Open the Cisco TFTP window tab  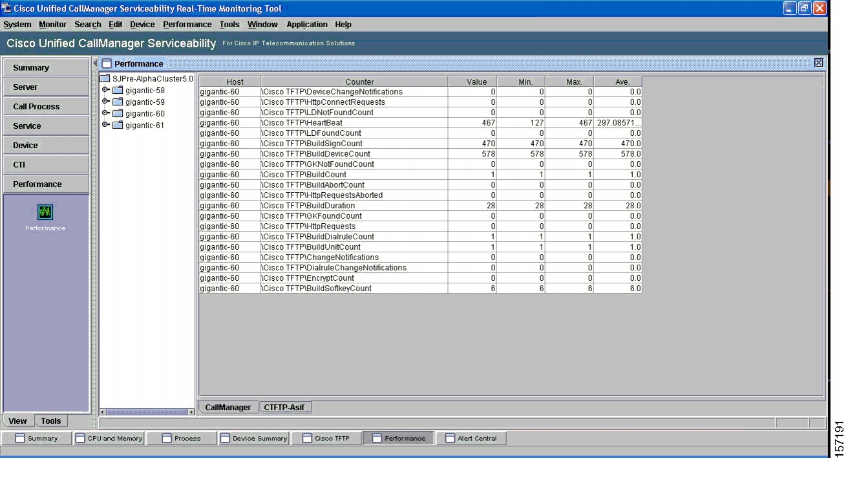pyautogui.click(x=326, y=438)
